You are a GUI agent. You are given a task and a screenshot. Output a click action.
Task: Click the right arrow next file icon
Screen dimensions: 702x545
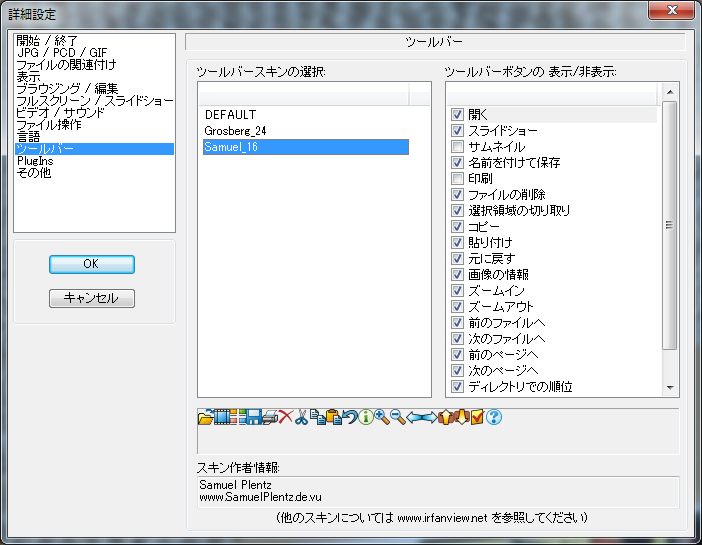pyautogui.click(x=430, y=417)
